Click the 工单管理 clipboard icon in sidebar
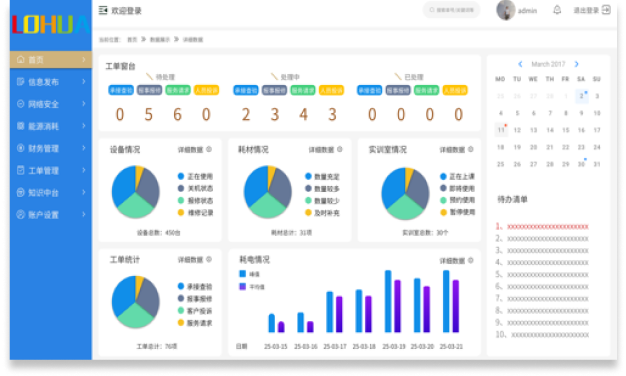Image resolution: width=626 pixels, height=376 pixels. [x=20, y=170]
